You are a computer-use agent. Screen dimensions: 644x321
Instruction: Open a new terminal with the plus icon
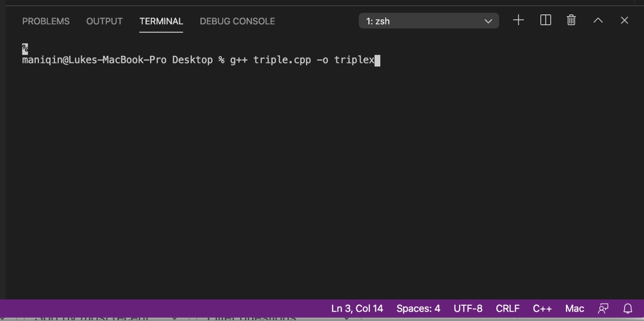[518, 20]
